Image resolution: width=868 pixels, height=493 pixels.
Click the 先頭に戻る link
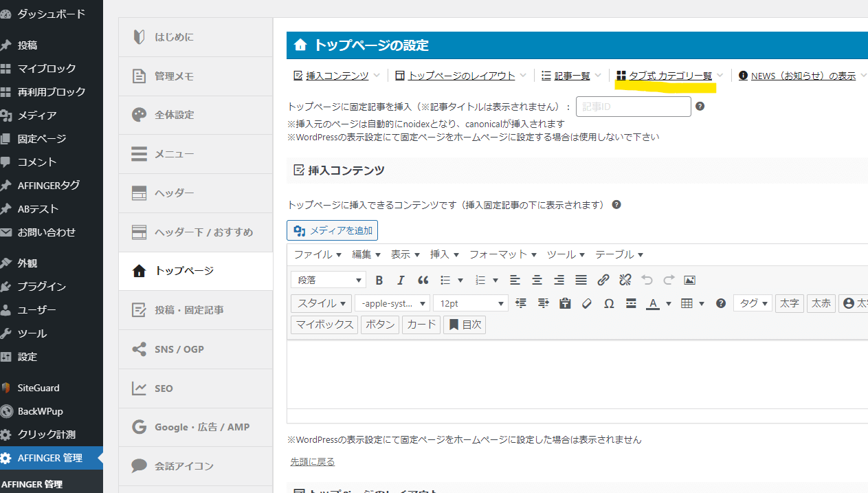tap(313, 462)
